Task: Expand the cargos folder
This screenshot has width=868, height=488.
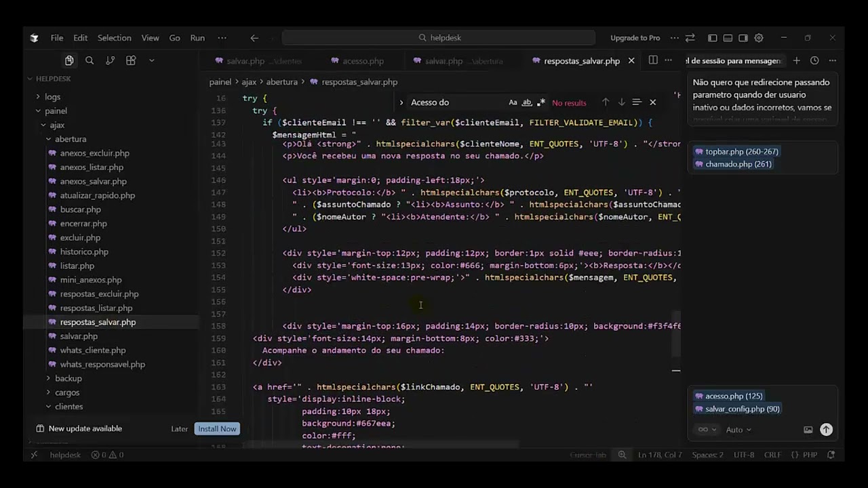Action: [67, 392]
